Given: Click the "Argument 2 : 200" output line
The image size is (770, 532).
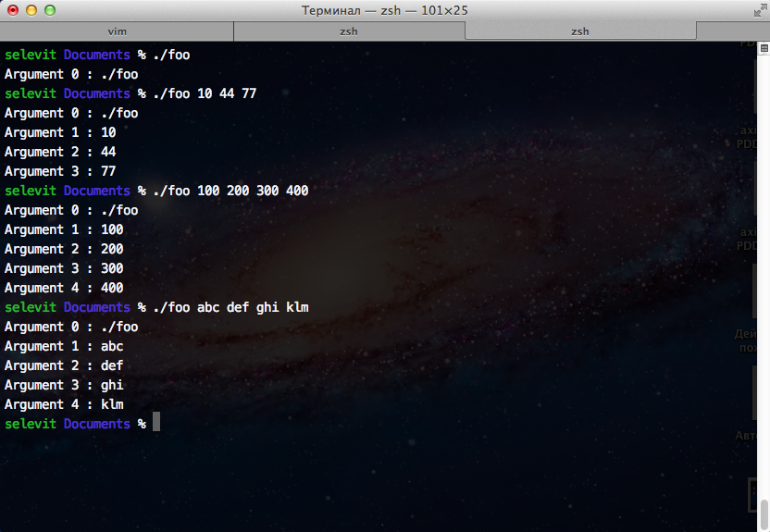Looking at the screenshot, I should pyautogui.click(x=64, y=249).
